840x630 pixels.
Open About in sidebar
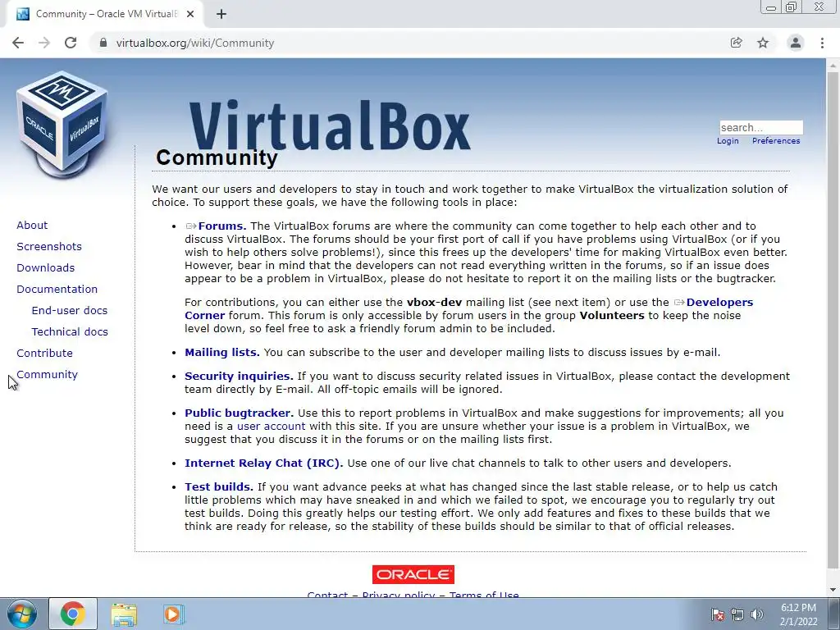32,226
